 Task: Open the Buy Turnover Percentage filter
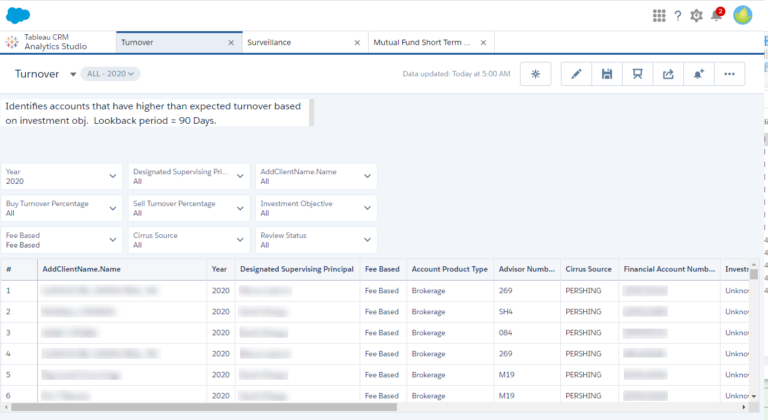click(x=62, y=208)
